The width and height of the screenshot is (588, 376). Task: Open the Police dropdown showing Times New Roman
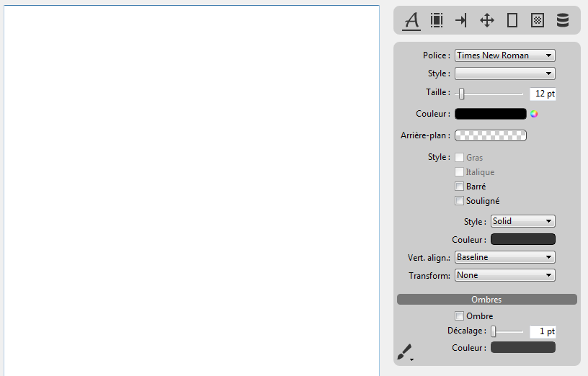tap(504, 55)
